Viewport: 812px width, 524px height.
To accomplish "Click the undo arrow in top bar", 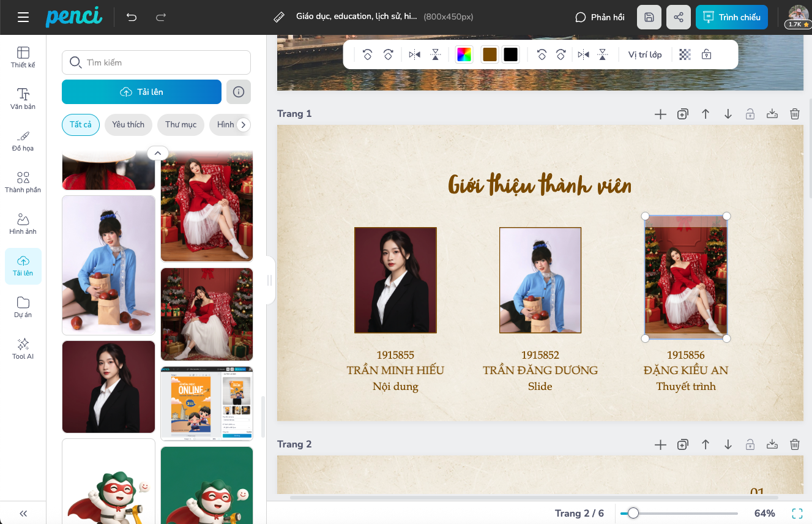I will click(x=132, y=17).
